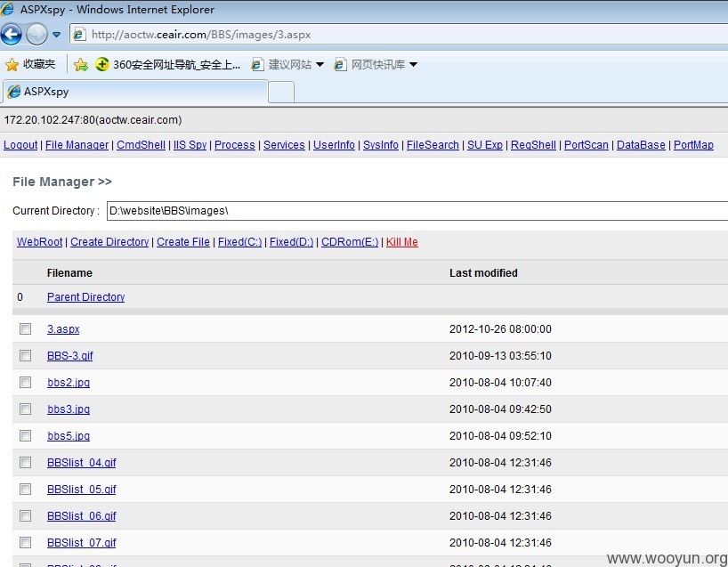Screen dimensions: 728x567
Task: Click the red Kill Me link
Action: click(402, 242)
